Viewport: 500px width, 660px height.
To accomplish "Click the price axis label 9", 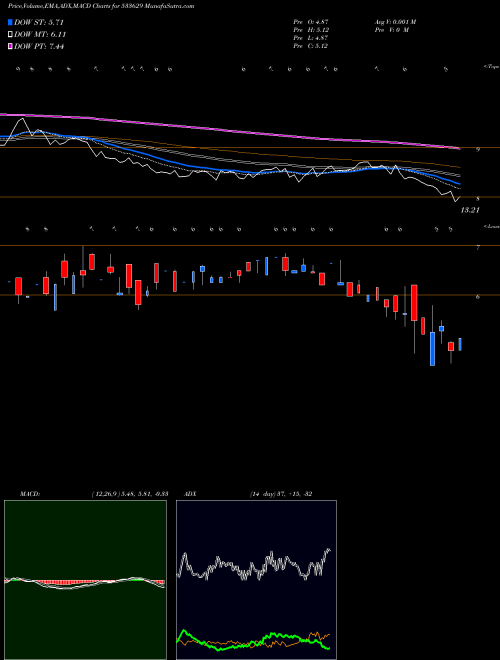I will point(478,149).
